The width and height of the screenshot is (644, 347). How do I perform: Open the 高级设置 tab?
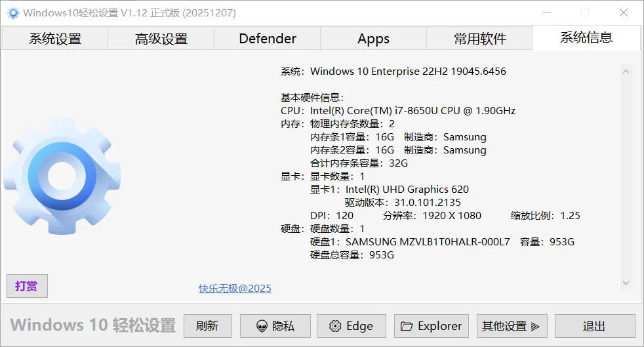point(161,39)
